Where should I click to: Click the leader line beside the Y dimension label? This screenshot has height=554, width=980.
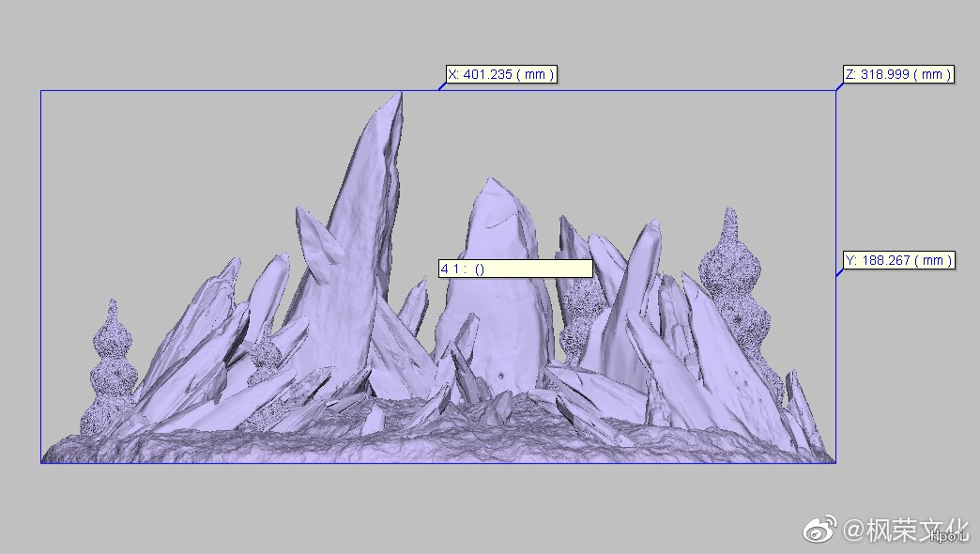[x=840, y=272]
